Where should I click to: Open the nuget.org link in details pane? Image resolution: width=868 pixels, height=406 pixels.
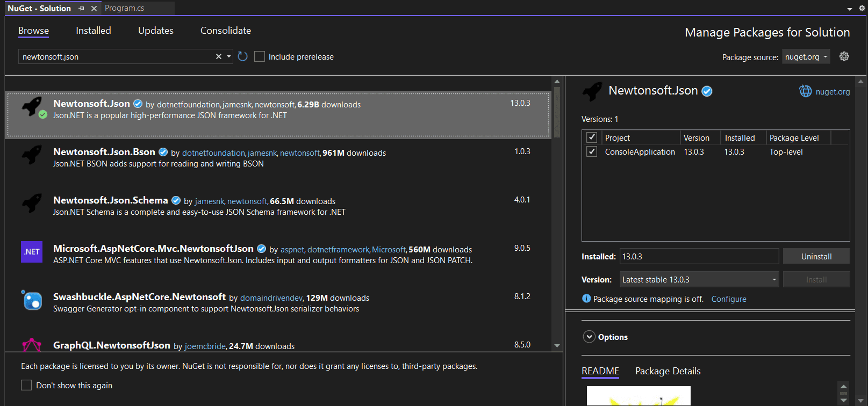click(x=833, y=91)
